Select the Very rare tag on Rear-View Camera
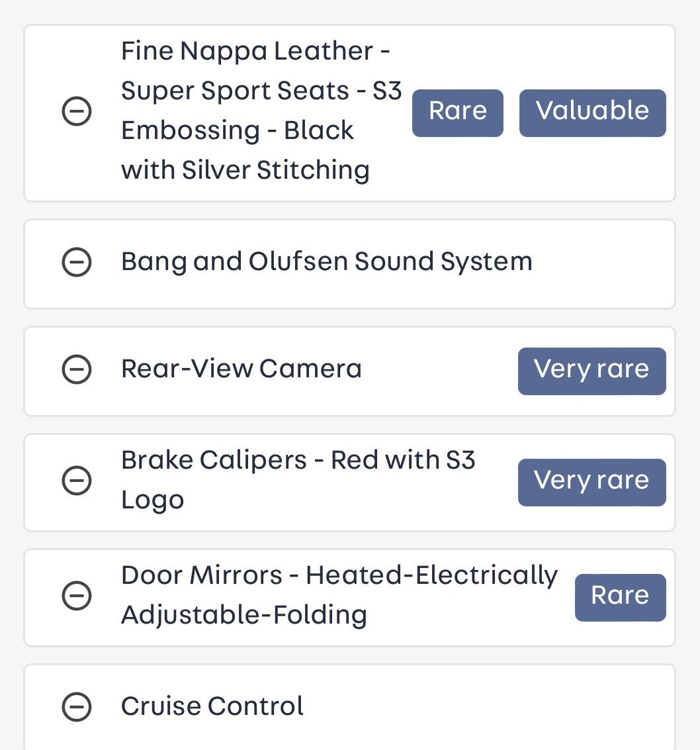Viewport: 700px width, 750px height. tap(591, 371)
